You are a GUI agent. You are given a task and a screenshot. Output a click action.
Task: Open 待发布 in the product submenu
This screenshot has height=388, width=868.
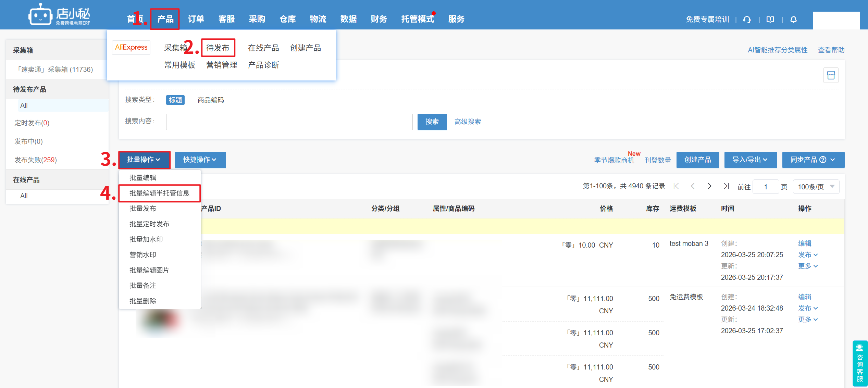point(218,48)
